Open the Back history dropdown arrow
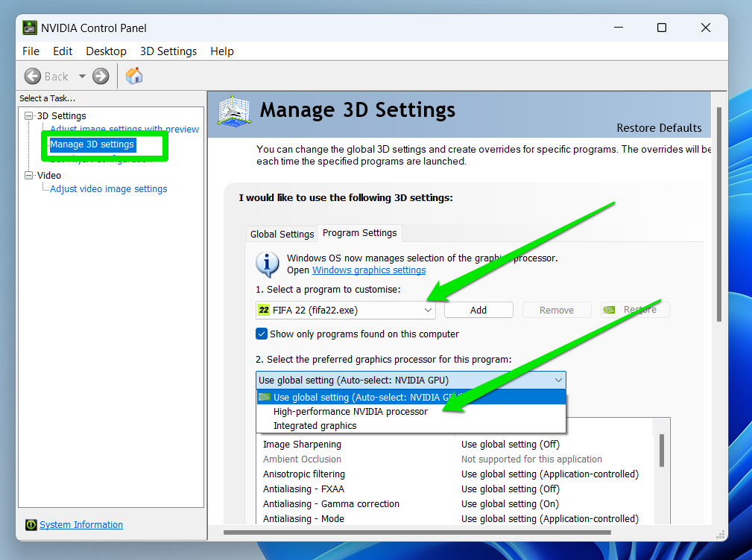The height and width of the screenshot is (560, 752). pos(82,76)
